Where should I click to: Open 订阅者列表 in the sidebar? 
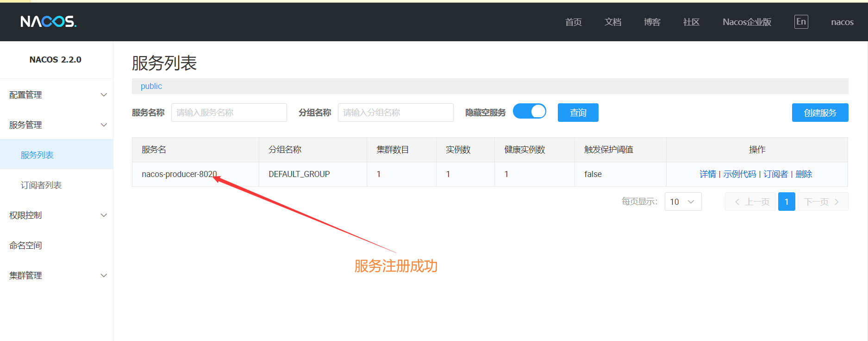(56, 185)
